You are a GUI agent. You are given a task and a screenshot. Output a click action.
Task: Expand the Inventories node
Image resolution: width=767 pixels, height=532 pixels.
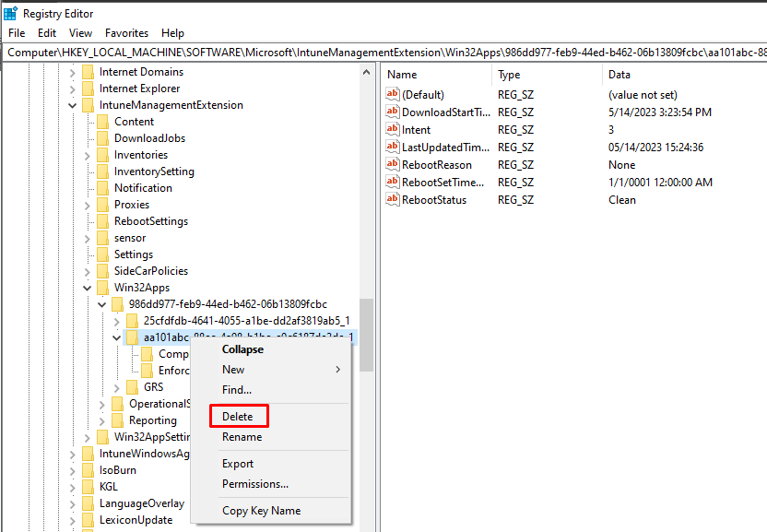pos(87,156)
